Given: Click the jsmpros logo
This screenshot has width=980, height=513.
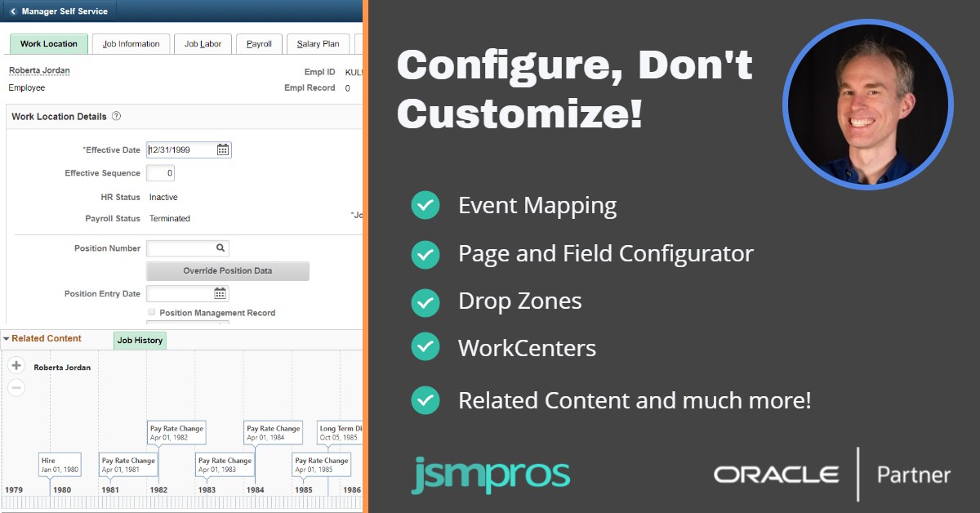Looking at the screenshot, I should coord(490,475).
